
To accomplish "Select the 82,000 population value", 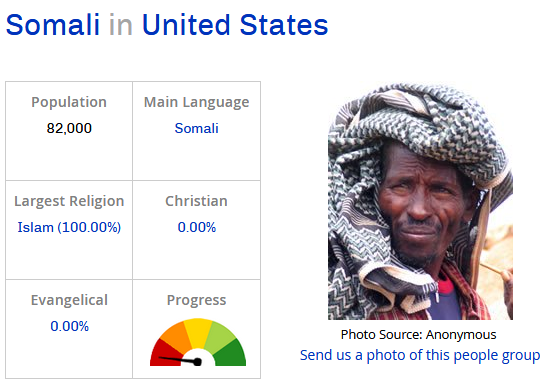I will pyautogui.click(x=69, y=128).
